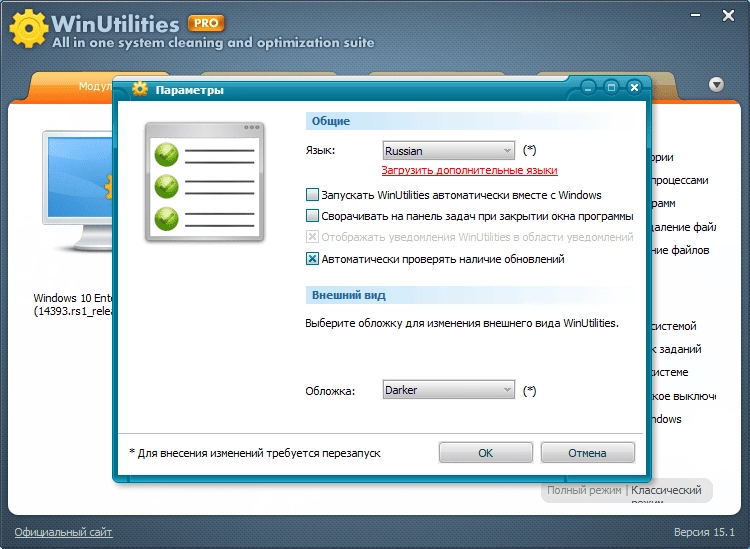Click Загрузить дополнительные языки link
Screen dimensions: 750x549
coord(469,170)
